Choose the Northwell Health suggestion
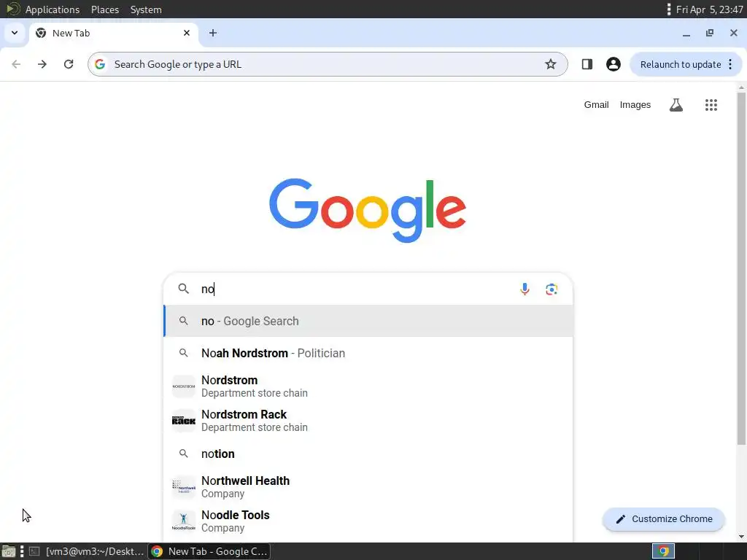This screenshot has width=747, height=560. (x=368, y=486)
